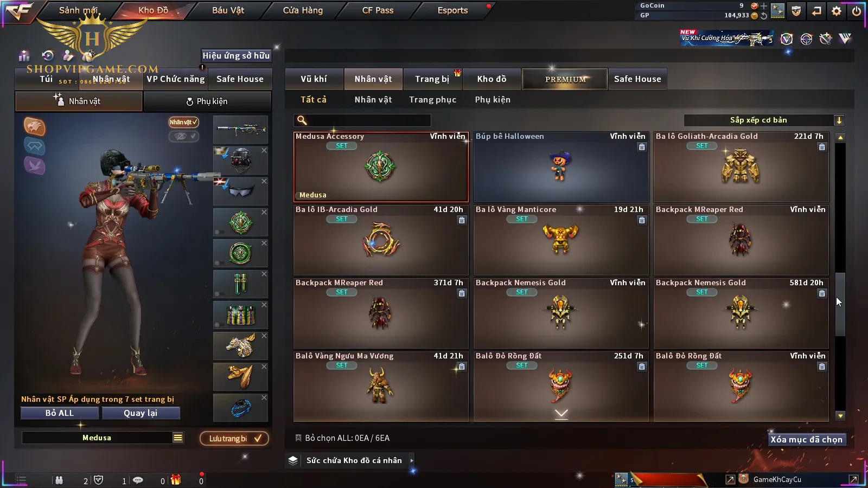
Task: Click the gift box icon in status bar
Action: click(176, 480)
